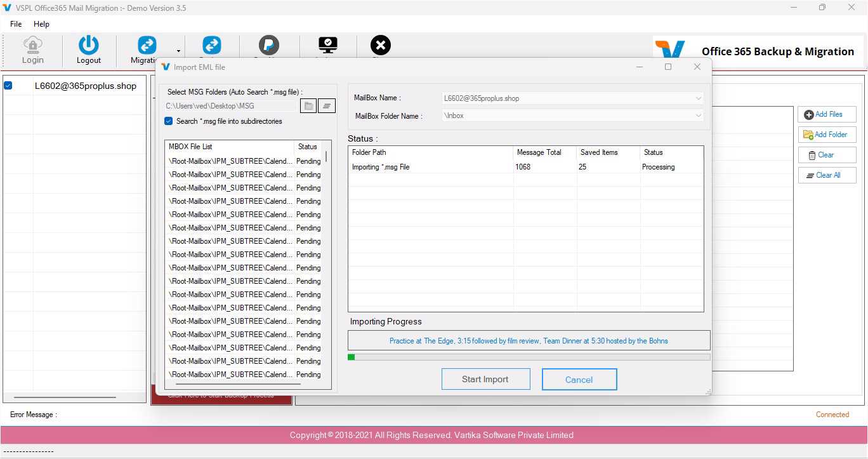
Task: Click the browse folder icon beside the MSG path
Action: pos(308,106)
